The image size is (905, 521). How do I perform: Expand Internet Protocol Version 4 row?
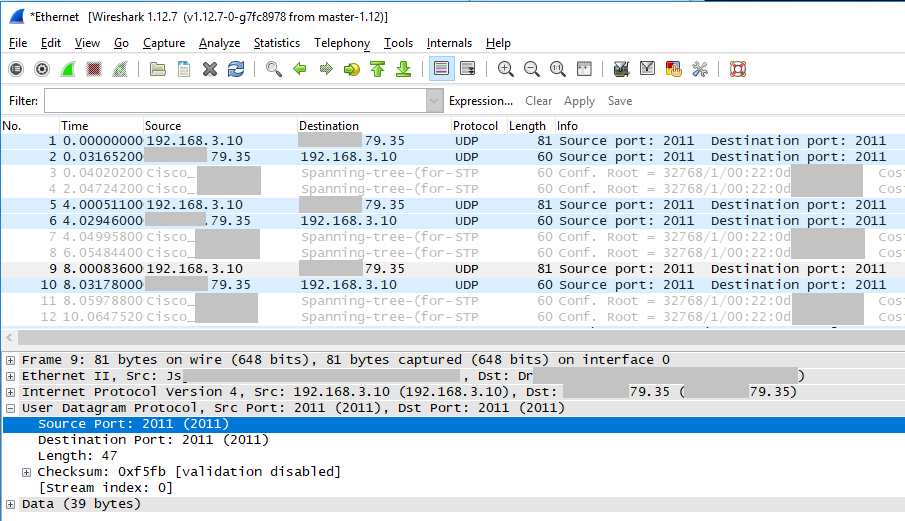(10, 392)
